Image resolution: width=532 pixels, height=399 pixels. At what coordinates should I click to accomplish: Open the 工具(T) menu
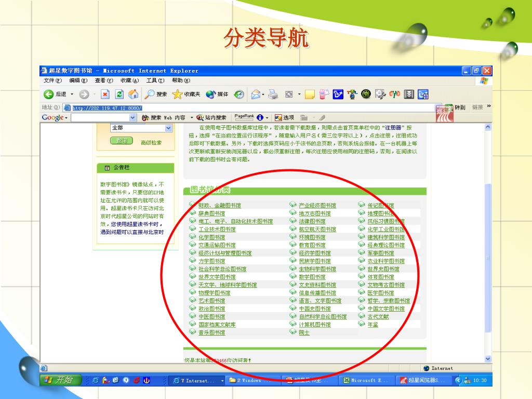155,81
